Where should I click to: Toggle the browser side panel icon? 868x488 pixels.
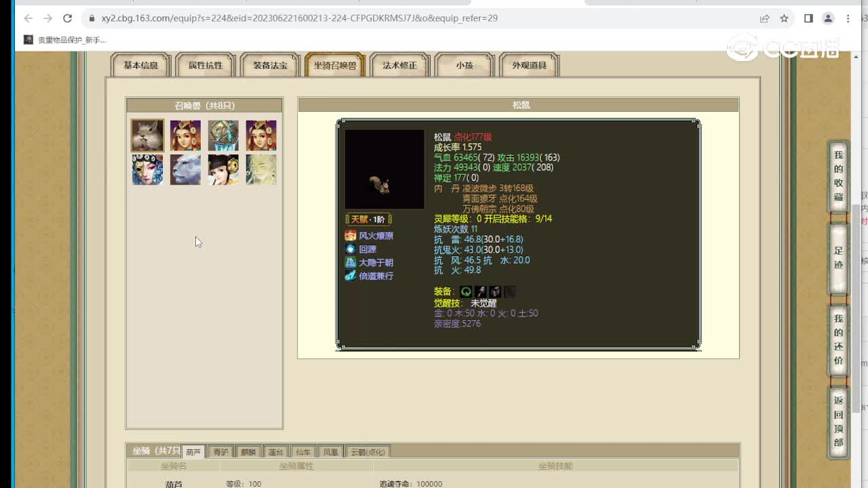click(808, 18)
